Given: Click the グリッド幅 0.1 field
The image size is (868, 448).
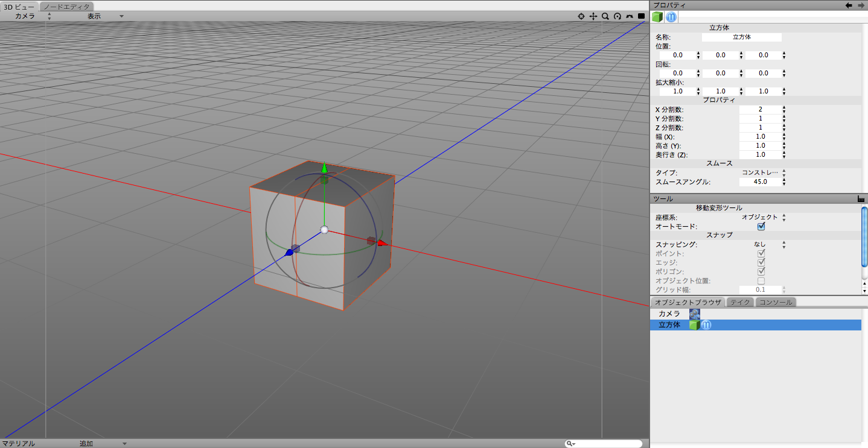Looking at the screenshot, I should coord(760,290).
